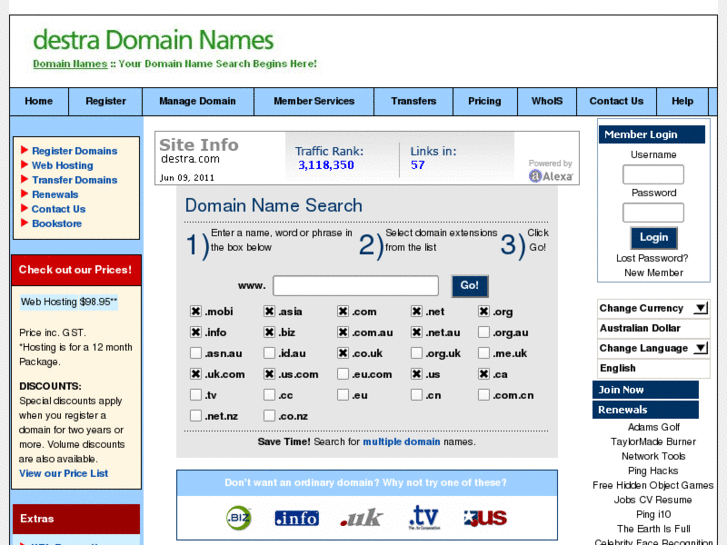Viewport: 727px width, 545px height.
Task: Click the red arrow beside Register Domains
Action: point(25,150)
